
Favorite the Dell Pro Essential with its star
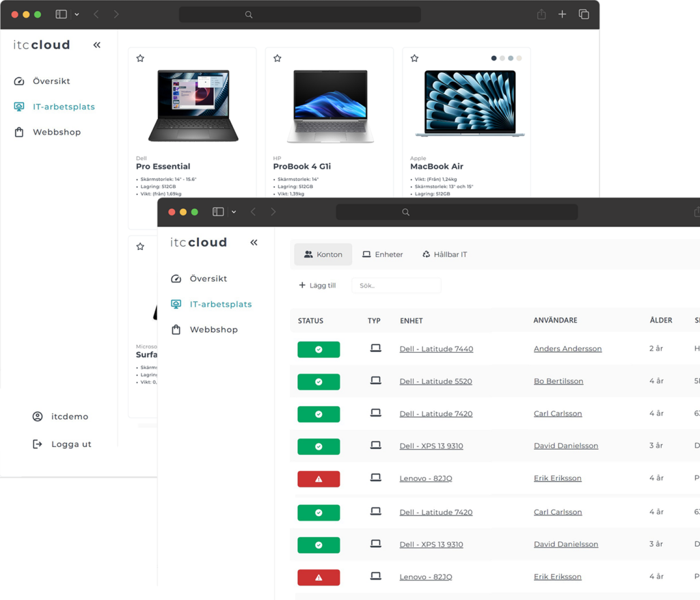point(140,59)
